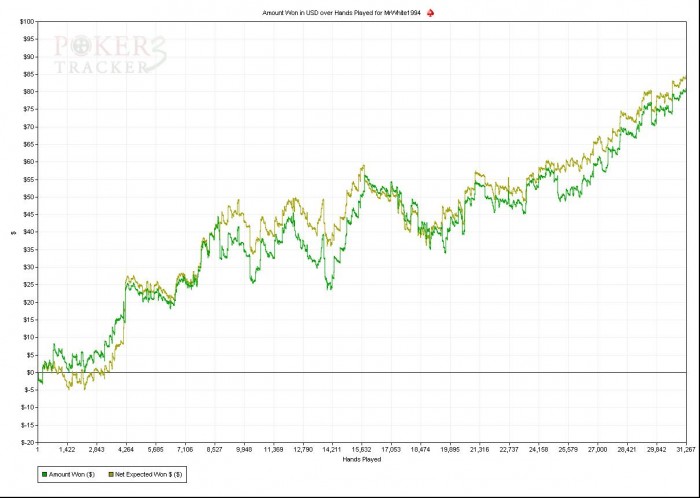Click the '28,421' x-axis label
Viewport: 700px width, 498px height.
tap(627, 449)
